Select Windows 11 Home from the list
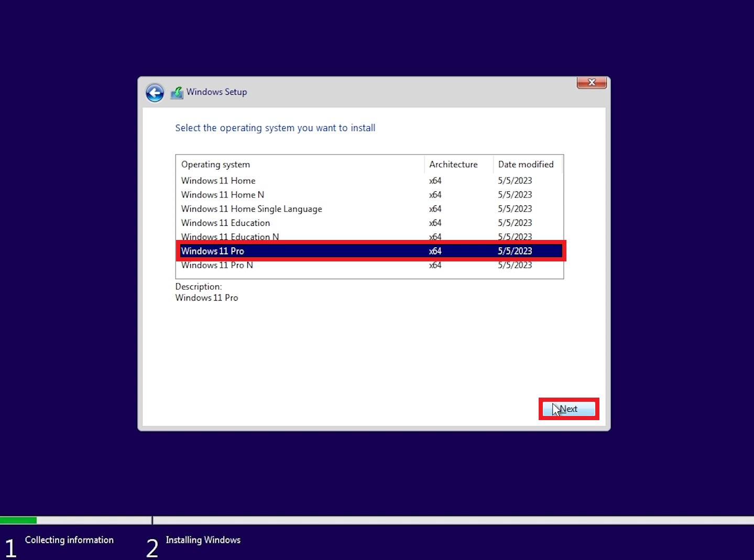Image resolution: width=754 pixels, height=560 pixels. pyautogui.click(x=218, y=180)
